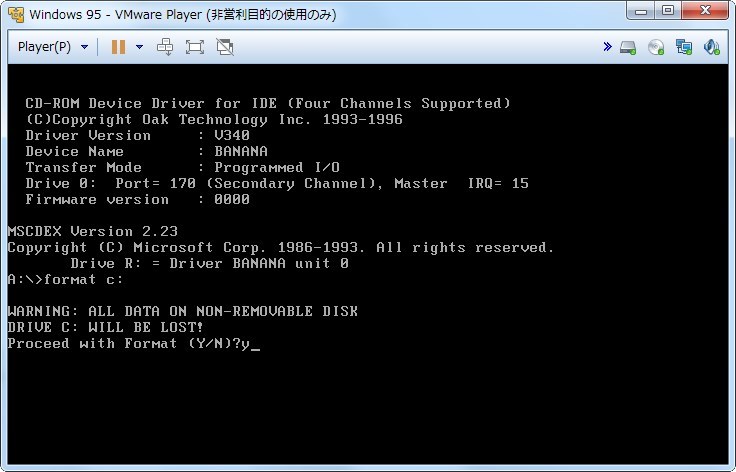The height and width of the screenshot is (472, 736).
Task: Click 'MSCDEX Version 2.23' text
Action: click(x=92, y=231)
